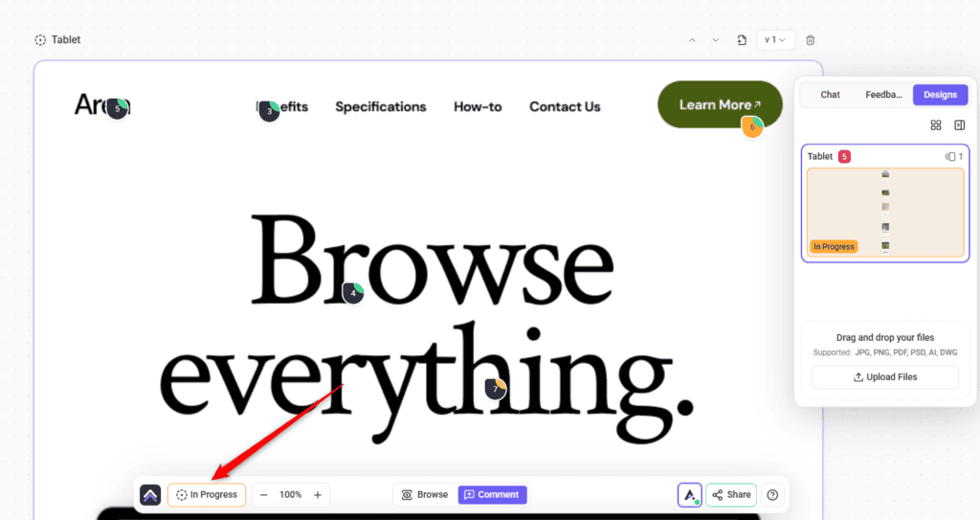Click the upload new version icon
Image resolution: width=980 pixels, height=520 pixels.
click(x=742, y=40)
